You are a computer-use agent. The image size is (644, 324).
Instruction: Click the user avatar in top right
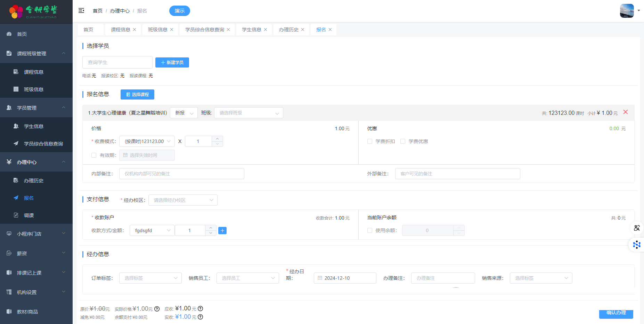[x=627, y=11]
